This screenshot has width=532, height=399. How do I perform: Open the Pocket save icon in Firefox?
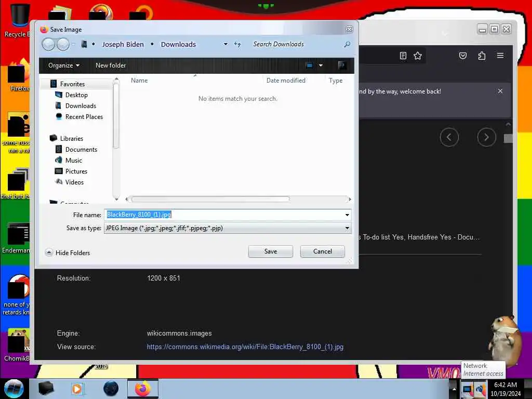[x=463, y=56]
